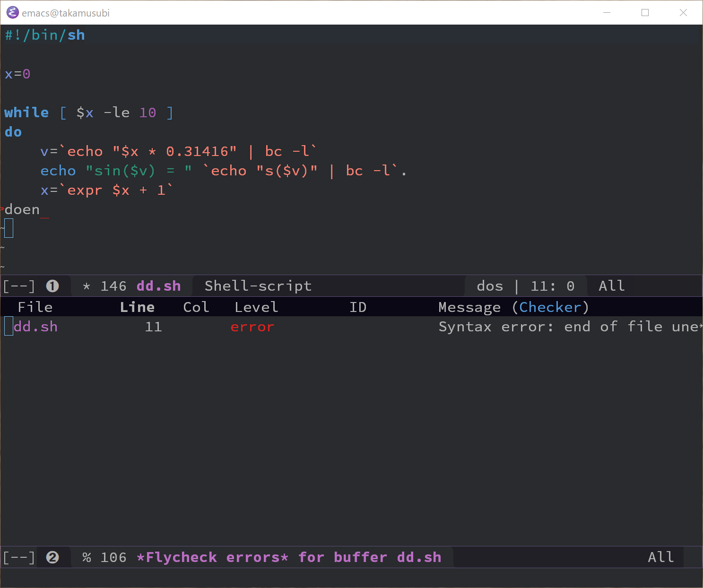Click the modified asterisk indicator for dd.sh

[x=87, y=286]
